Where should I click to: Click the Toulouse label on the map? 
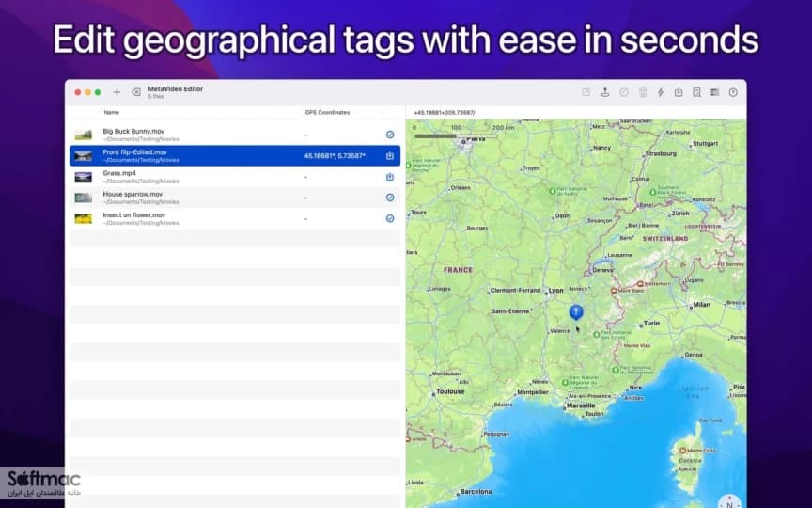(450, 392)
